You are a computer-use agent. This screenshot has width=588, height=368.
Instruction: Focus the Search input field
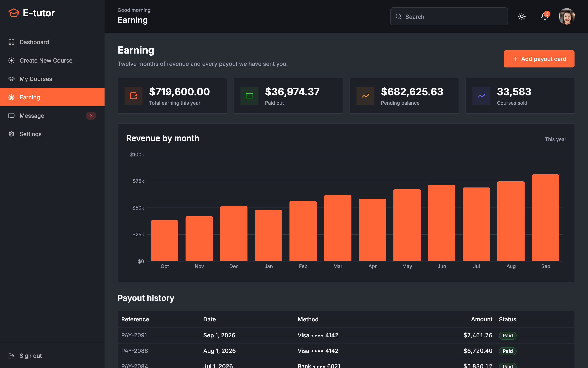tap(449, 16)
